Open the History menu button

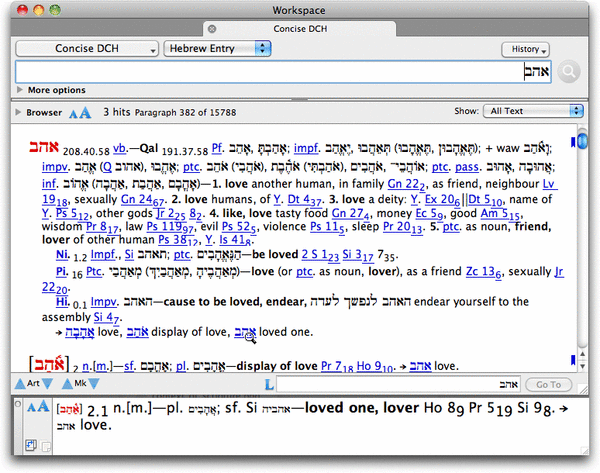point(525,49)
